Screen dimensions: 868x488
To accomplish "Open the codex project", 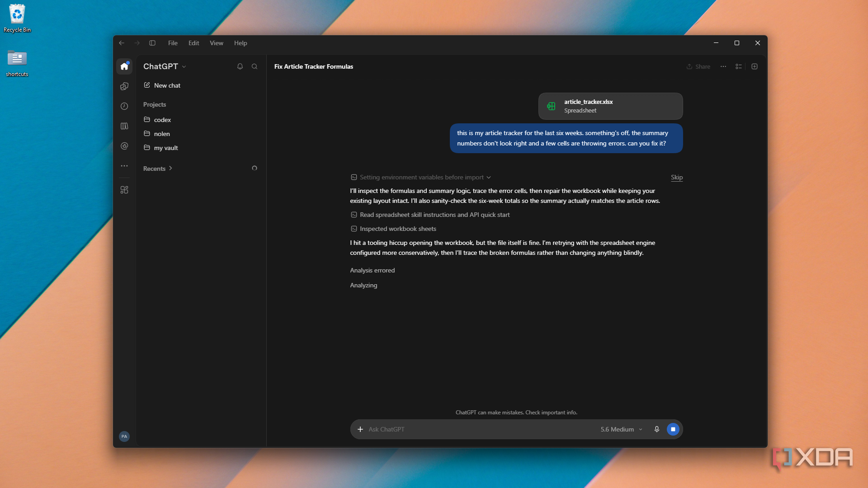I will tap(157, 120).
